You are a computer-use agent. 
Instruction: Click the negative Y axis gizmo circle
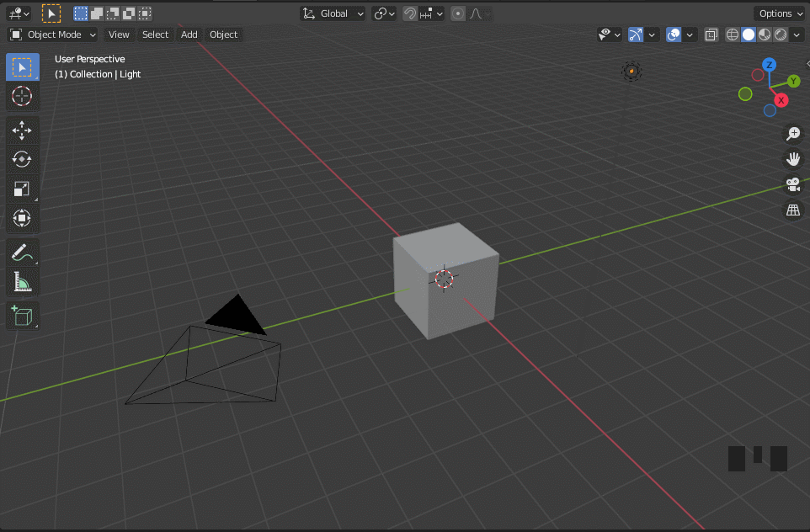click(745, 94)
